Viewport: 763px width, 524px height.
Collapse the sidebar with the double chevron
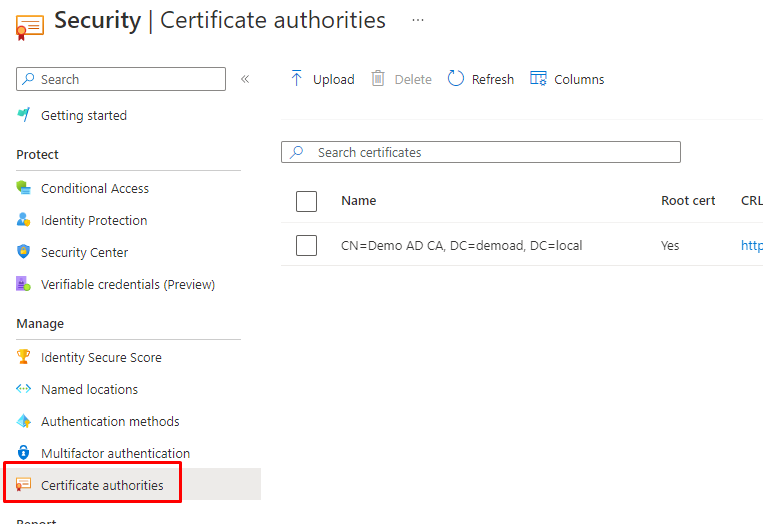tap(245, 79)
